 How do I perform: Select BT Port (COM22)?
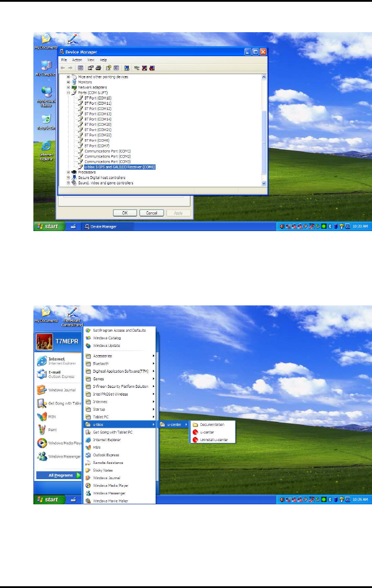pos(98,135)
